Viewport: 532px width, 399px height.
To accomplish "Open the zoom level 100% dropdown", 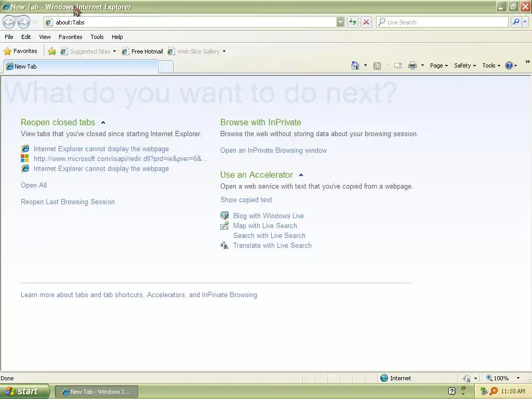I will pyautogui.click(x=518, y=378).
